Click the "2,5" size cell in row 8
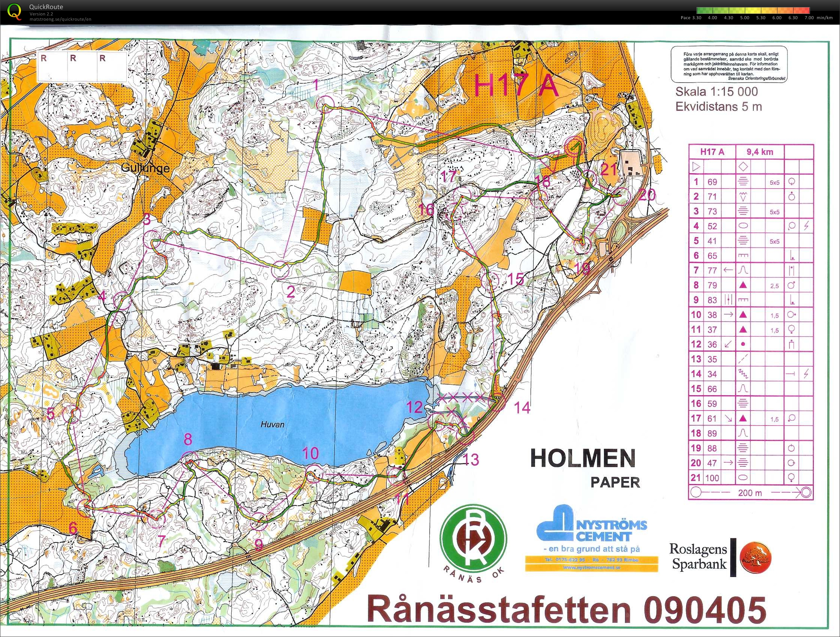This screenshot has height=637, width=840. (x=774, y=286)
